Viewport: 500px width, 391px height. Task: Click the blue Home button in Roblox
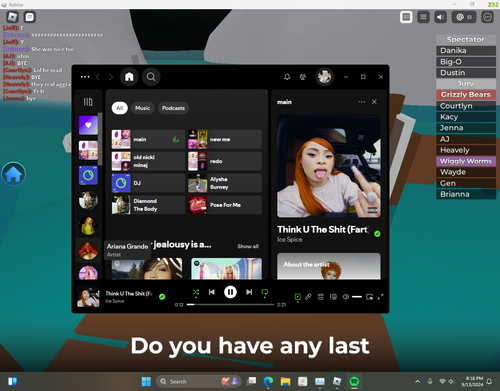[x=13, y=174]
